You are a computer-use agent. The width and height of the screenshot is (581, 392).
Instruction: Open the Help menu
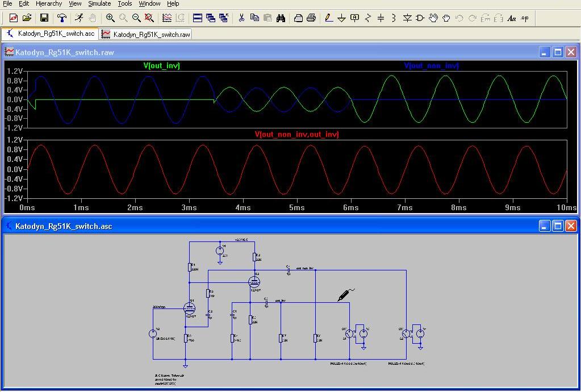[x=173, y=4]
